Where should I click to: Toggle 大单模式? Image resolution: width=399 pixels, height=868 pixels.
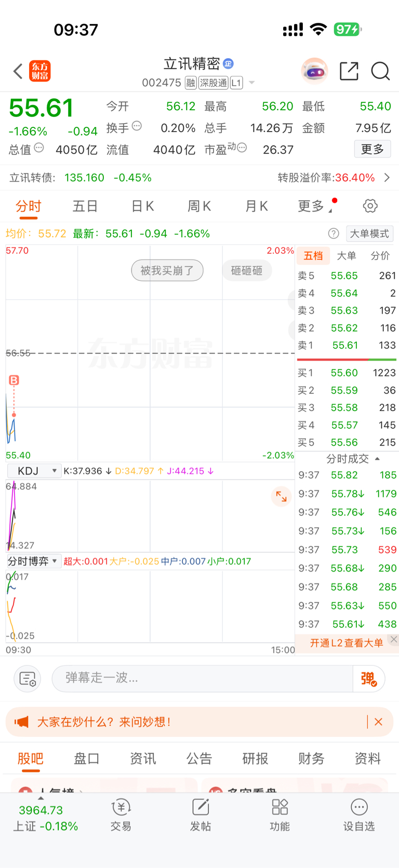369,234
